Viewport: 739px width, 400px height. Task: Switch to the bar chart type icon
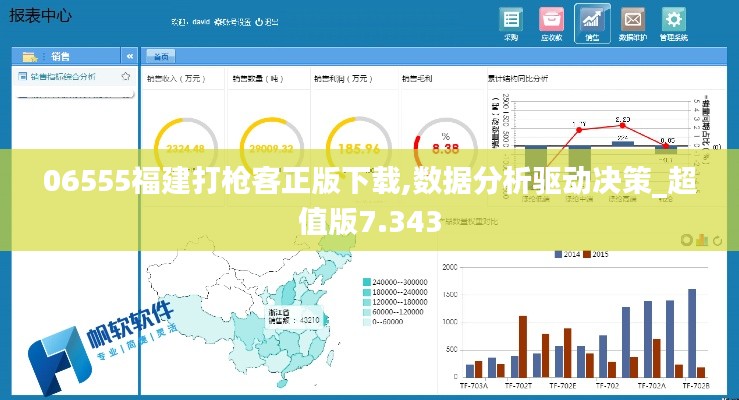(x=701, y=240)
